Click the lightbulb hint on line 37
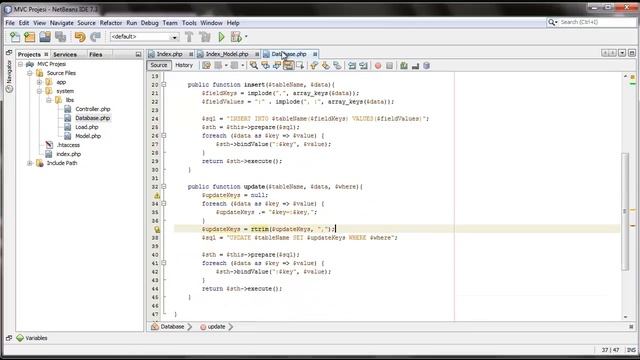The image size is (640, 360). click(157, 229)
